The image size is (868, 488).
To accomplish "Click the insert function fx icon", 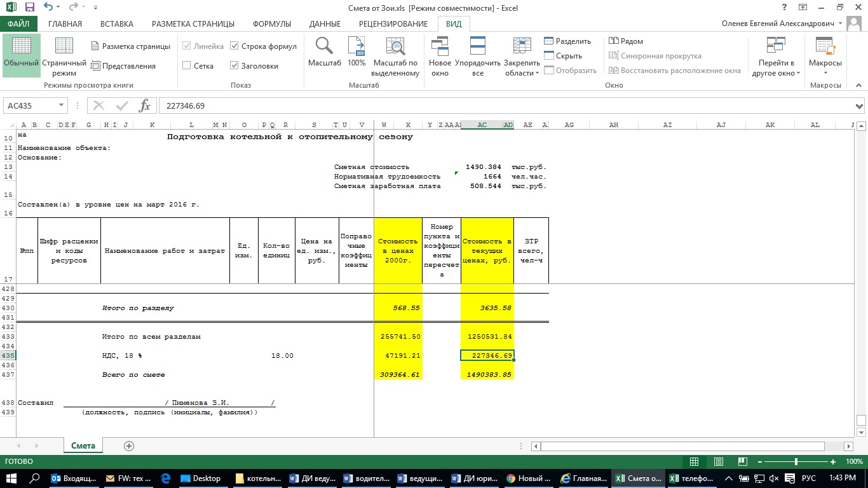I will (144, 105).
